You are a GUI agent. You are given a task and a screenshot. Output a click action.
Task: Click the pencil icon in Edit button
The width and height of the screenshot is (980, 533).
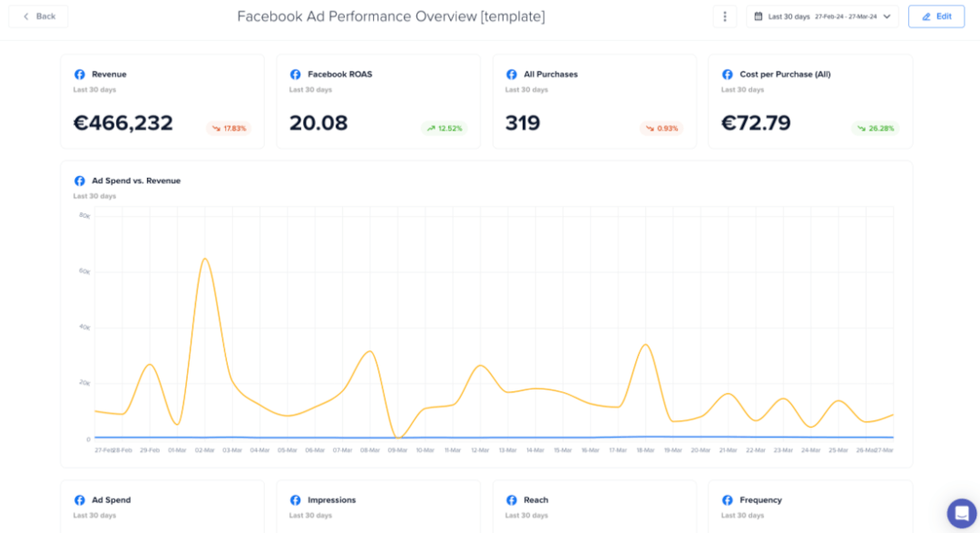926,17
